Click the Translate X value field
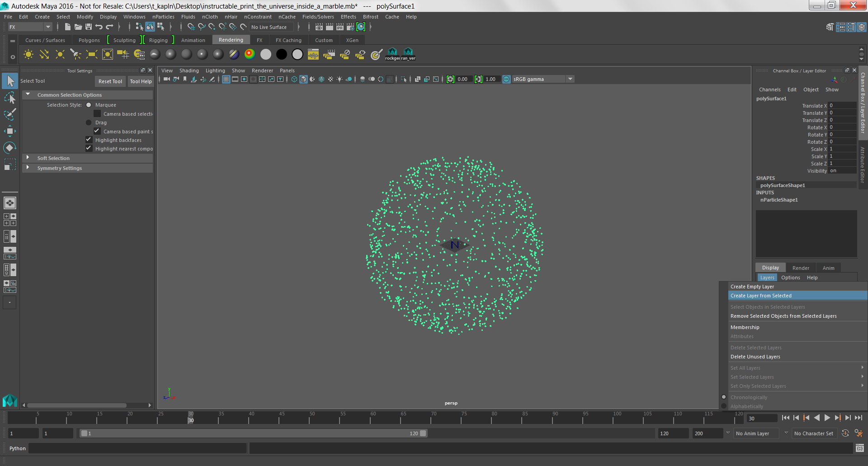The width and height of the screenshot is (868, 466). coord(842,106)
